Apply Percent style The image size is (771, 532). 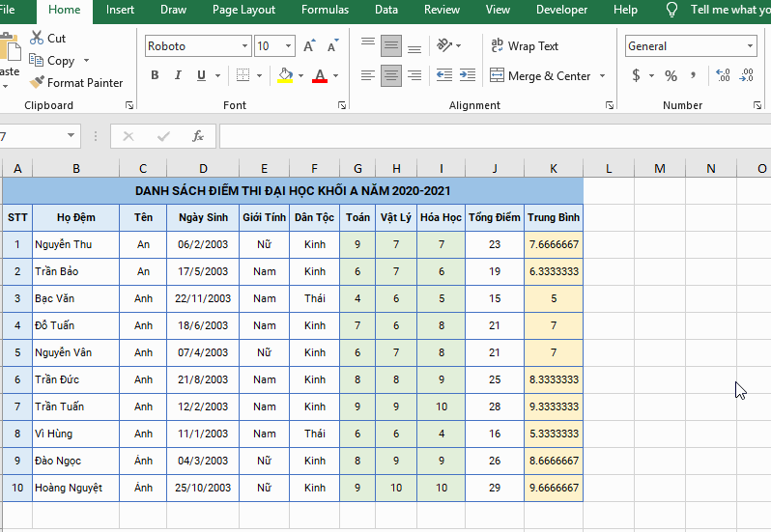point(671,75)
